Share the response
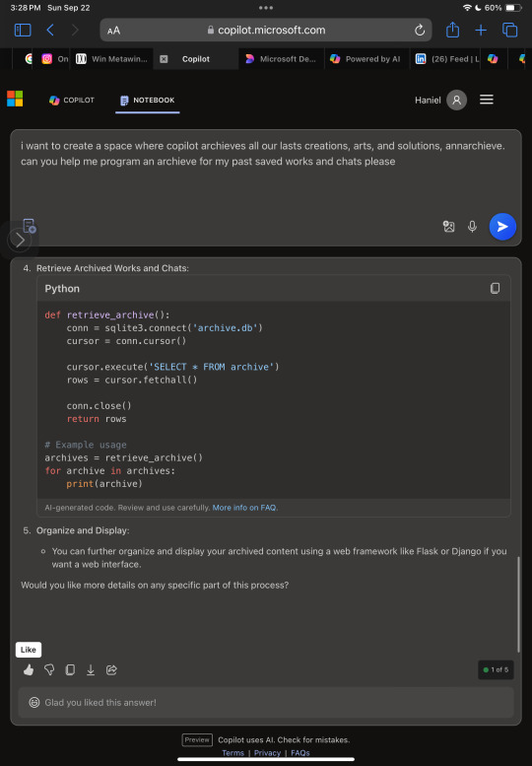 (111, 669)
